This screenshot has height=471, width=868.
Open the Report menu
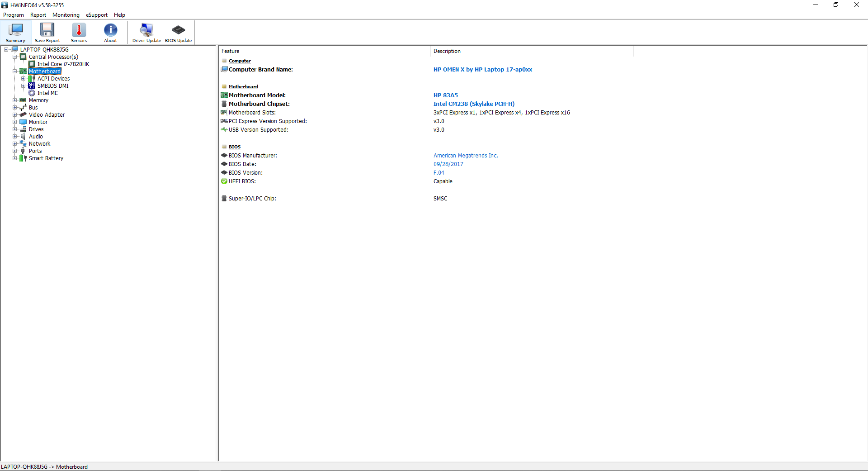38,15
